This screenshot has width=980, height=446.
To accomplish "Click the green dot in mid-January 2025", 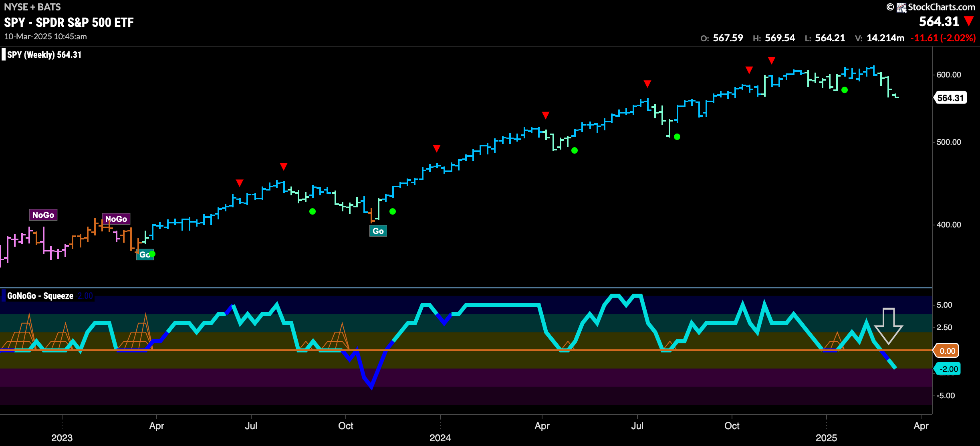I will tap(845, 90).
